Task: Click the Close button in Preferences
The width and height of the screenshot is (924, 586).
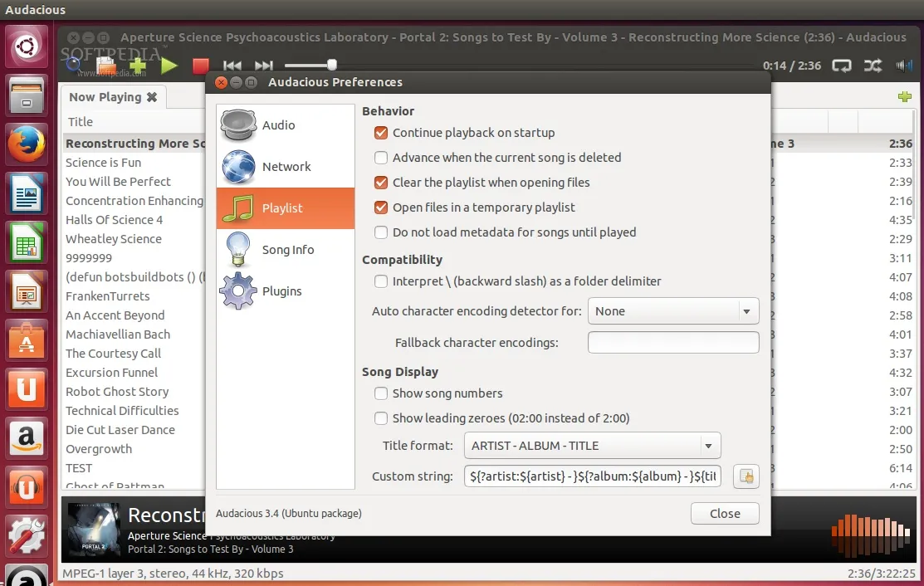Action: point(724,514)
